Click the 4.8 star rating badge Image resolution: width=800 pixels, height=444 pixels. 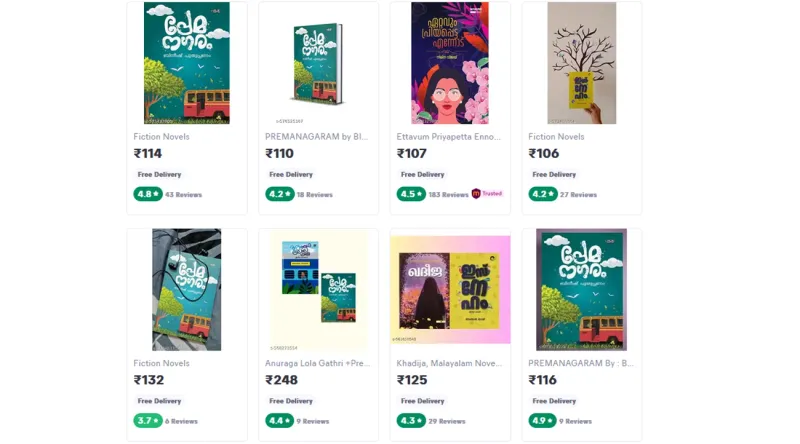pyautogui.click(x=148, y=194)
